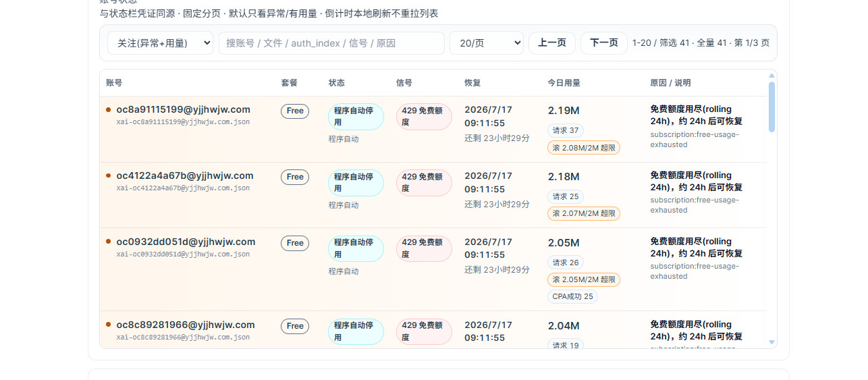Screen dimensions: 868x380
Task: Click the Free badge for oc8a91115199
Action: point(295,111)
